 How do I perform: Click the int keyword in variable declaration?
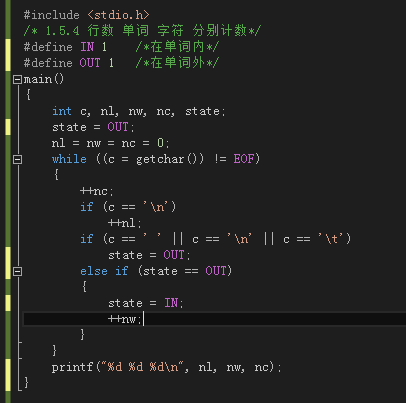(62, 111)
